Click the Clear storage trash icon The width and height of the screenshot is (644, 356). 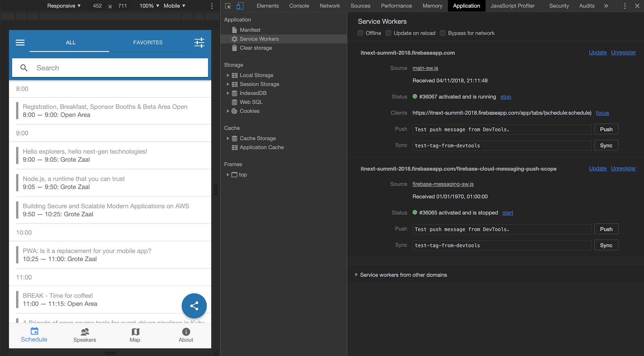point(234,48)
